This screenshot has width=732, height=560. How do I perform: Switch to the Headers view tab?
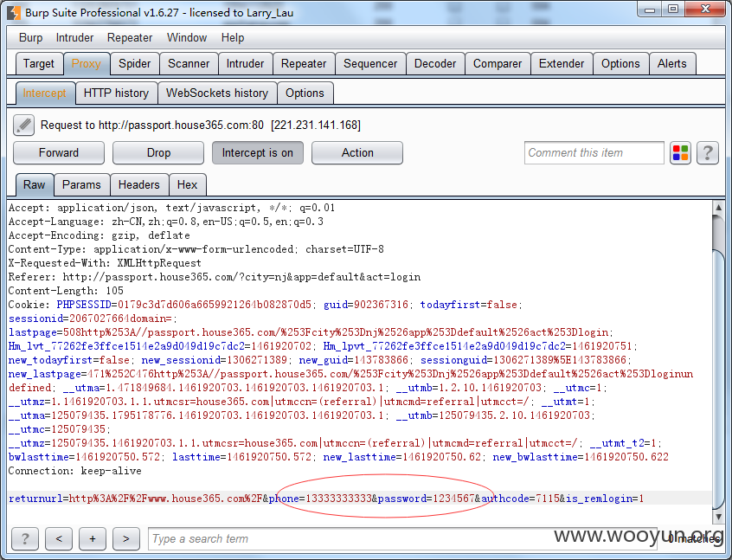[x=138, y=185]
